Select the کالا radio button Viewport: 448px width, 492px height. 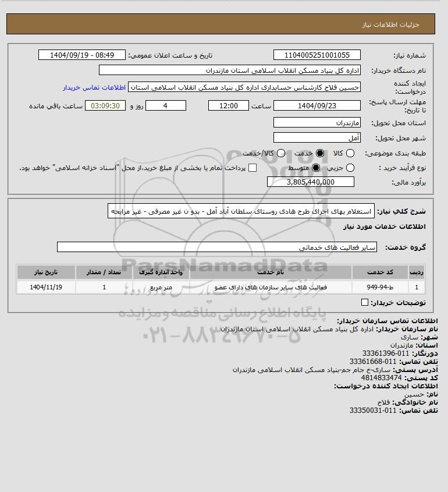pyautogui.click(x=350, y=153)
